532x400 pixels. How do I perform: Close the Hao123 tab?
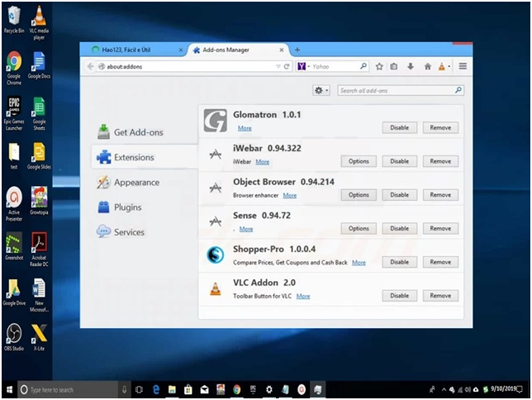(181, 50)
